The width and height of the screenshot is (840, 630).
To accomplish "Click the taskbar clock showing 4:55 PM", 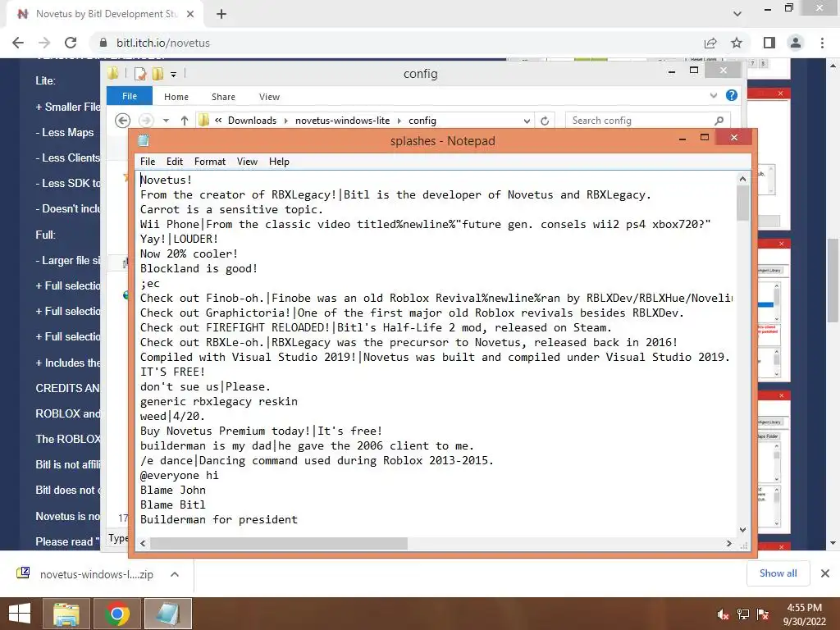I will [x=804, y=614].
